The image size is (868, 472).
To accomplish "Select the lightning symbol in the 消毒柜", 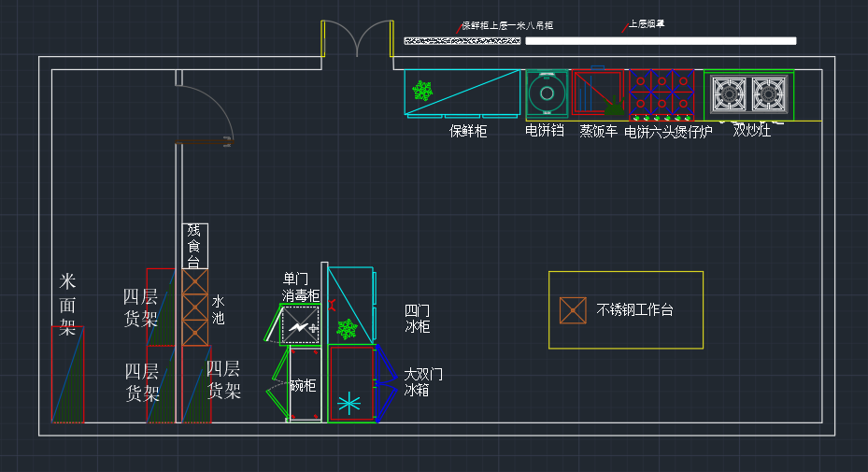I will (x=298, y=328).
